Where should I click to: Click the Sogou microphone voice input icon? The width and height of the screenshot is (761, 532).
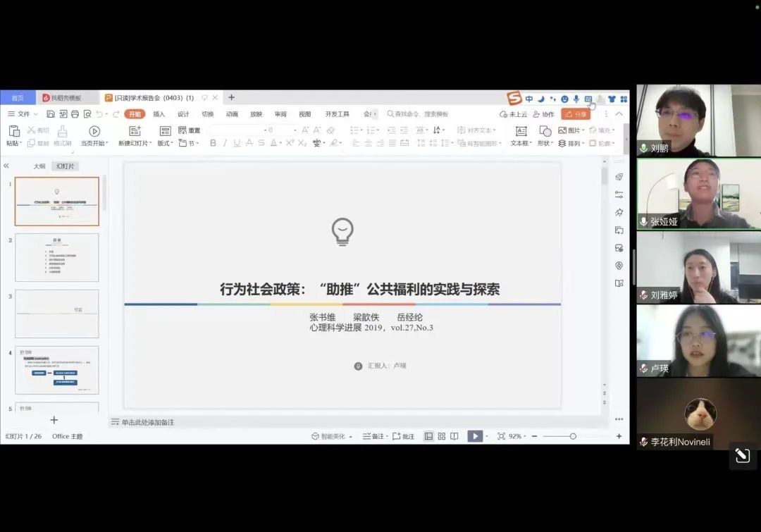576,99
